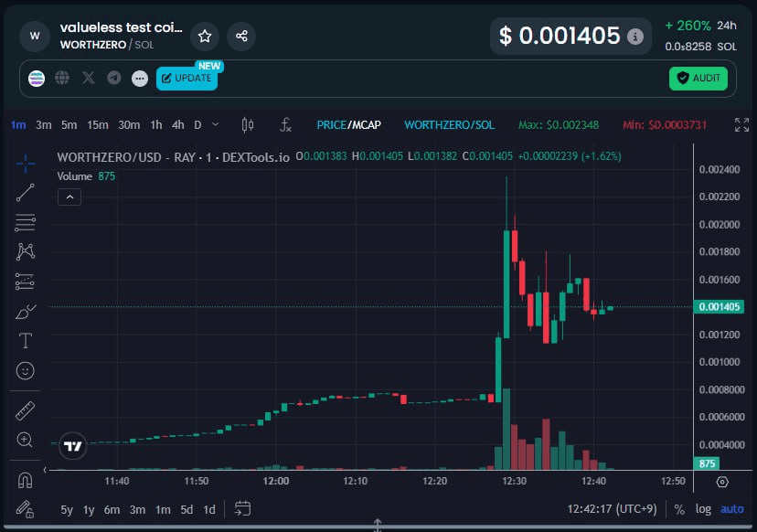Switch to 15m chart interval
This screenshot has height=532, width=757.
[98, 125]
